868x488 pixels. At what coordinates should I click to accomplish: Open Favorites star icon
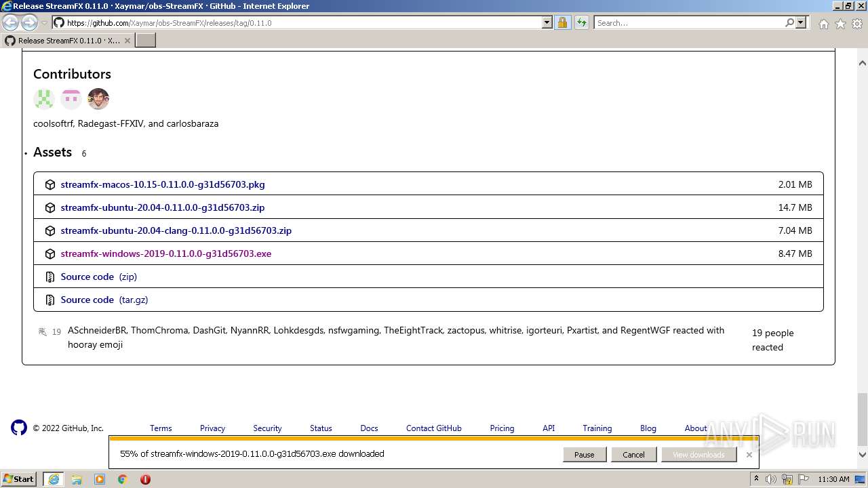point(840,24)
